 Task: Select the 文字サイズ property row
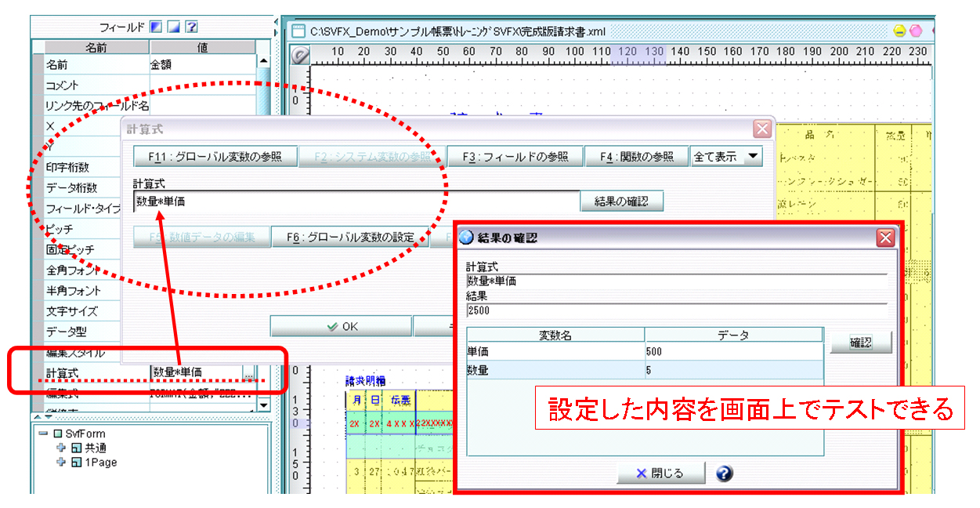(x=81, y=311)
